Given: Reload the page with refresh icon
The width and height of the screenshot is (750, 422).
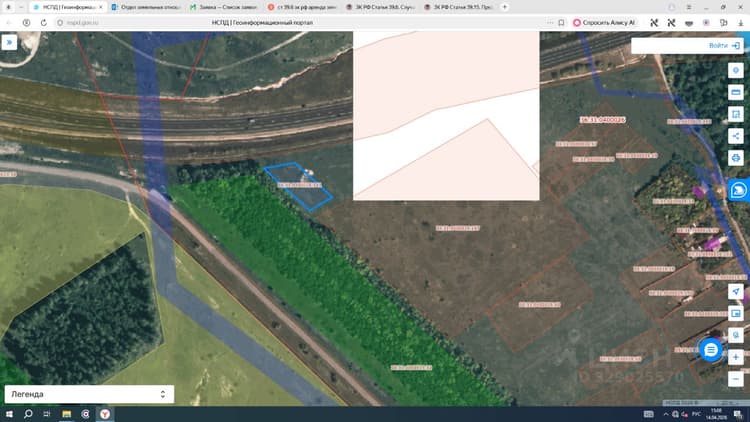Looking at the screenshot, I should [x=44, y=22].
